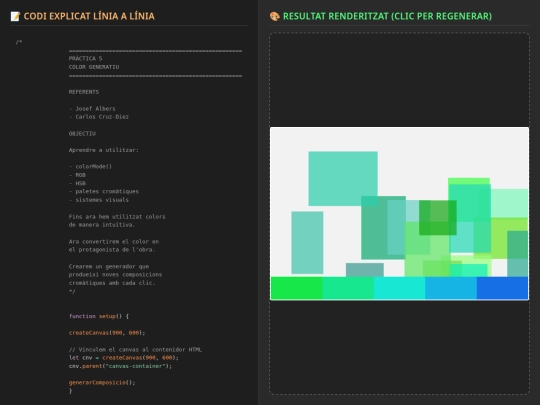The width and height of the screenshot is (540, 405).
Task: Click the dark green square in the canvas
Action: click(438, 217)
